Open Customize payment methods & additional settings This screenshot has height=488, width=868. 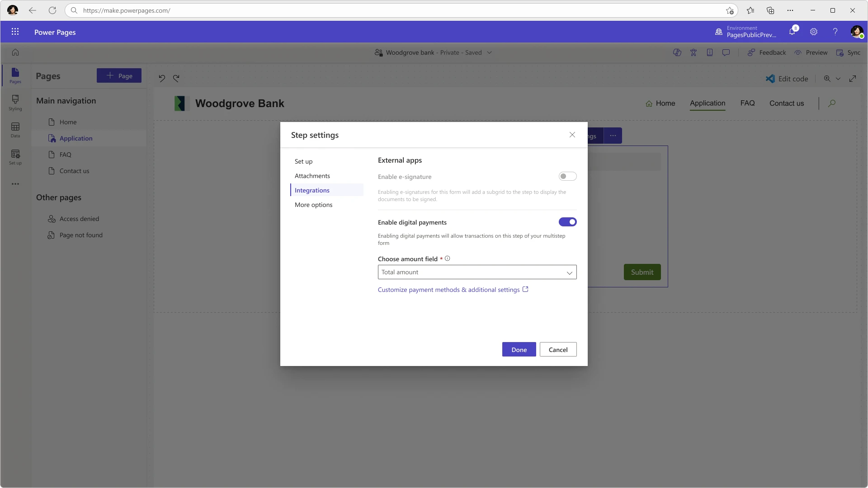click(448, 290)
